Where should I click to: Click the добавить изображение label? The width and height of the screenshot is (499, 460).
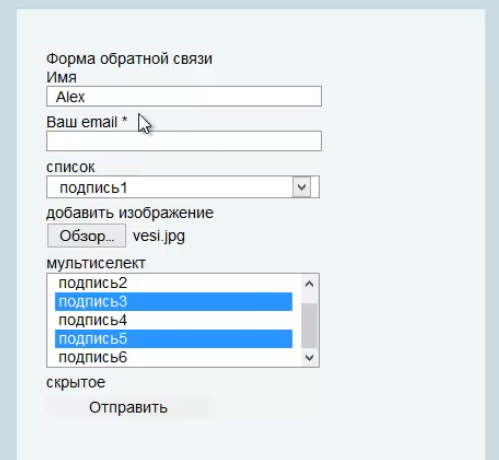(130, 213)
